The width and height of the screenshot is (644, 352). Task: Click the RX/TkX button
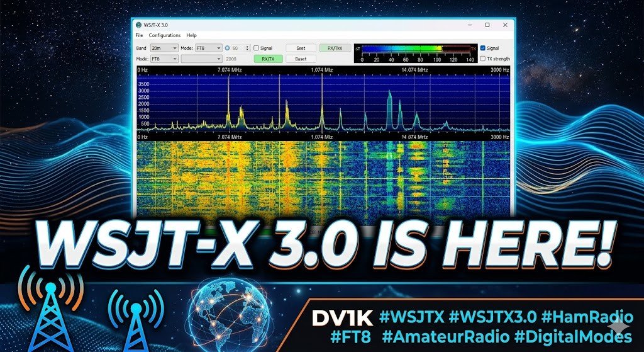pos(335,48)
